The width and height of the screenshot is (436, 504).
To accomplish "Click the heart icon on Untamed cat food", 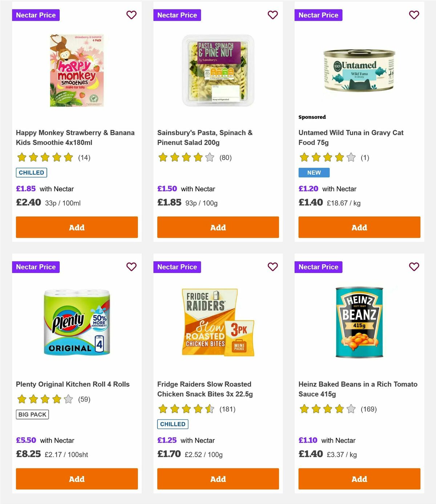I will (x=414, y=15).
